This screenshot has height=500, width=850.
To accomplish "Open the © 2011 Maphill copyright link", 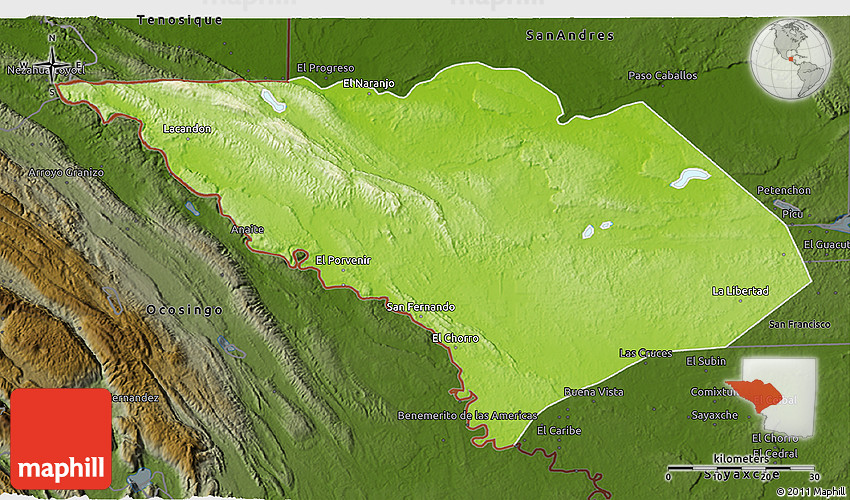I will point(810,491).
